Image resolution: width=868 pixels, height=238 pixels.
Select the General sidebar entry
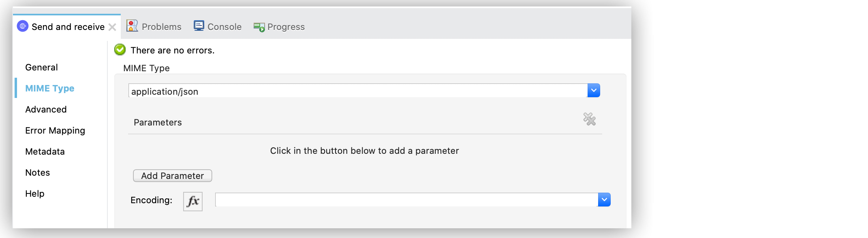coord(41,67)
